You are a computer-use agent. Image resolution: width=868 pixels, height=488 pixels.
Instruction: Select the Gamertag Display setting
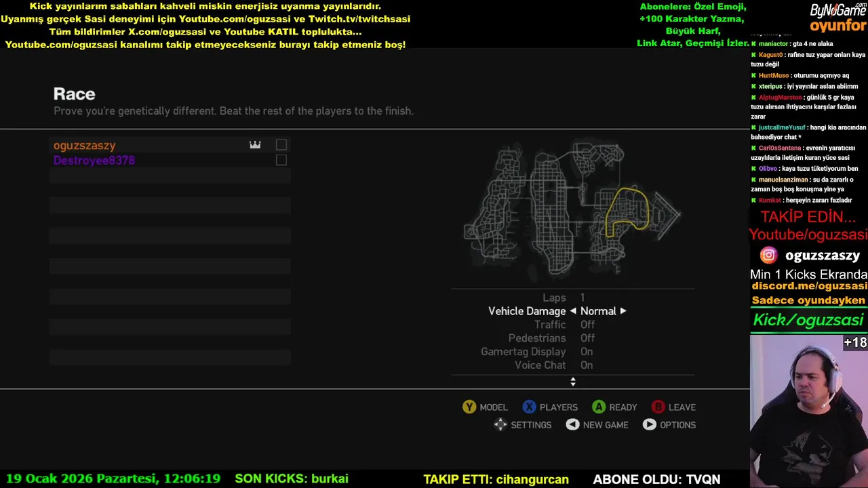tap(573, 352)
